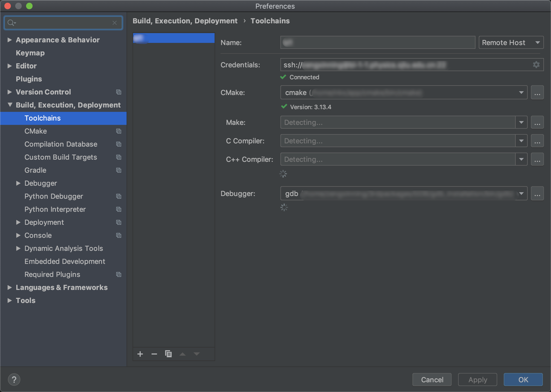Viewport: 551px width, 392px height.
Task: Open the Debugger selection dropdown
Action: click(x=521, y=193)
